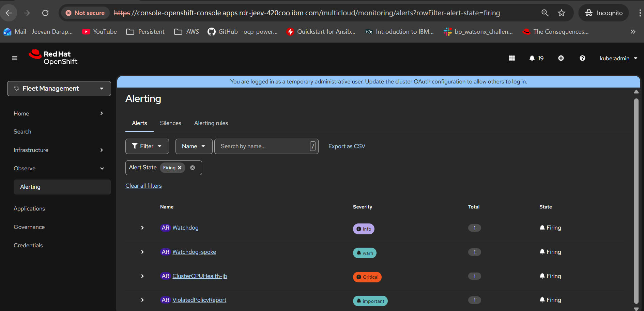Switch to the Alerting rules tab
This screenshot has width=644, height=311.
pos(211,123)
